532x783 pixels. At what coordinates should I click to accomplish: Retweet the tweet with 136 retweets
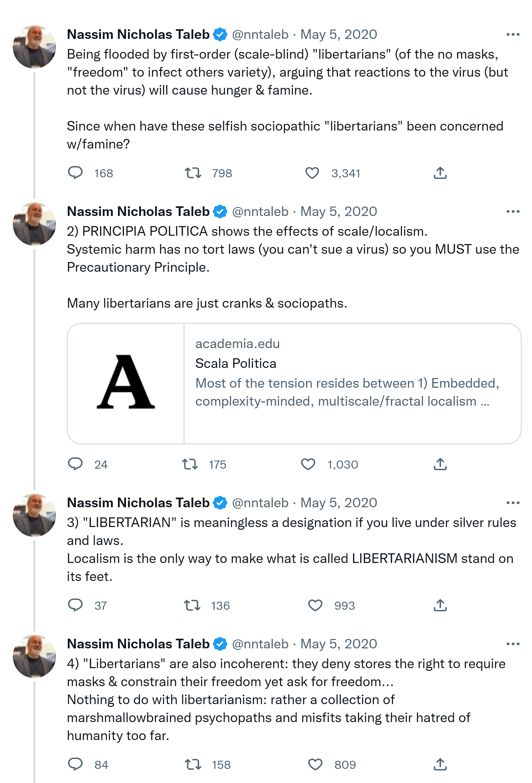click(x=192, y=605)
